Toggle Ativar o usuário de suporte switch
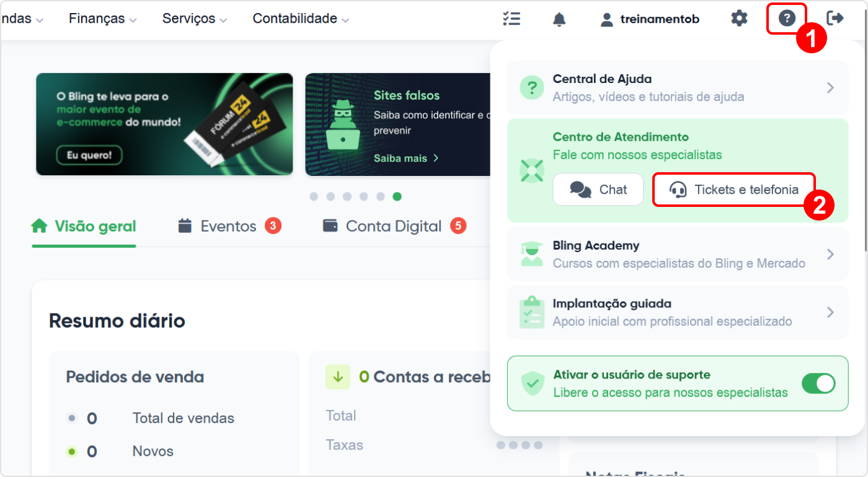The width and height of the screenshot is (868, 477). point(818,383)
